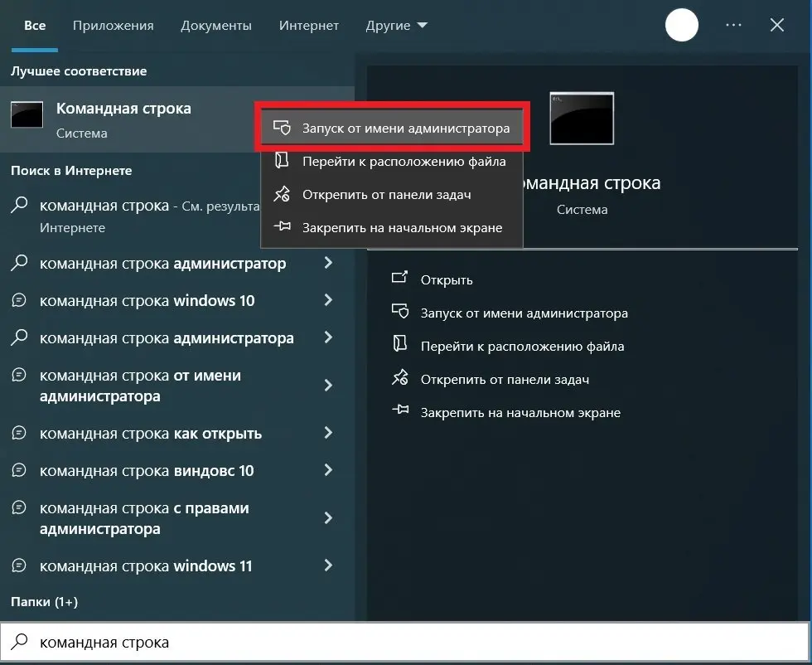This screenshot has width=812, height=665.
Task: Choose 'Перейти к расположению файла' in context menu
Action: (404, 162)
